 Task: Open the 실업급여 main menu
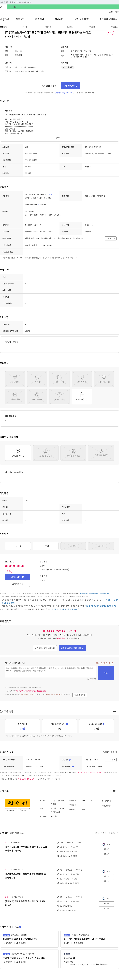click(x=59, y=19)
